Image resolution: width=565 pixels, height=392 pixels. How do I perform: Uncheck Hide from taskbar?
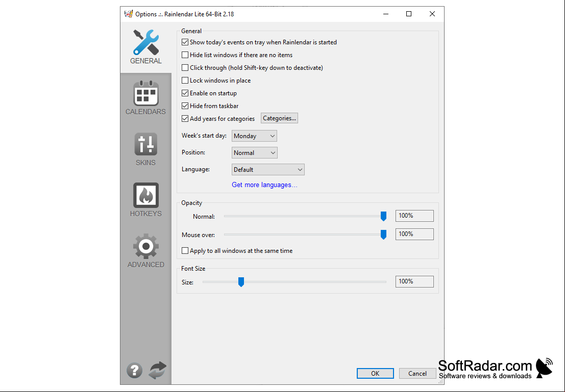pyautogui.click(x=185, y=106)
